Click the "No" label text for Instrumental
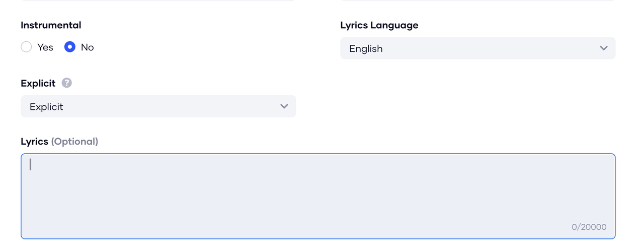Image resolution: width=644 pixels, height=252 pixels. click(x=88, y=47)
